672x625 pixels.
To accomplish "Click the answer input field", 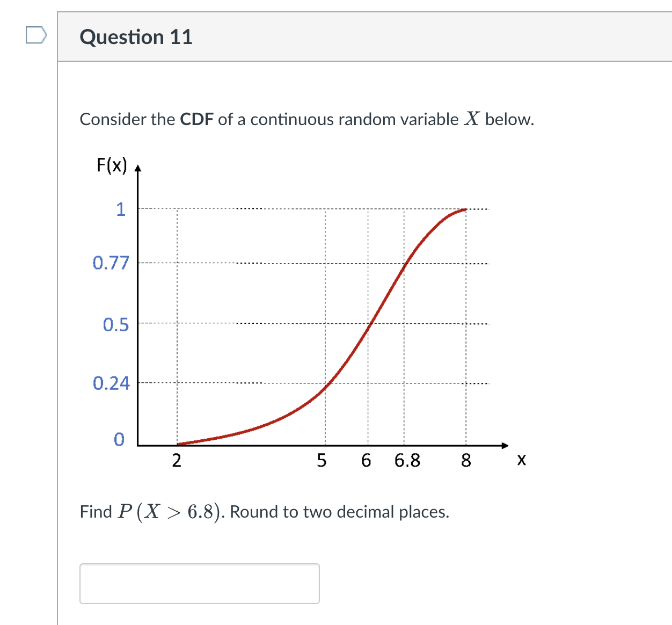I will (x=200, y=584).
